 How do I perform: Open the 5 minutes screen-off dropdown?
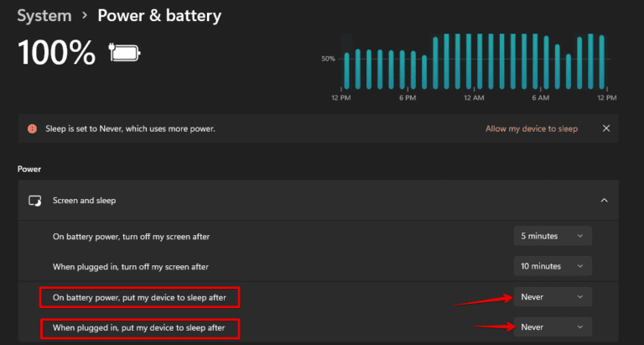(553, 236)
